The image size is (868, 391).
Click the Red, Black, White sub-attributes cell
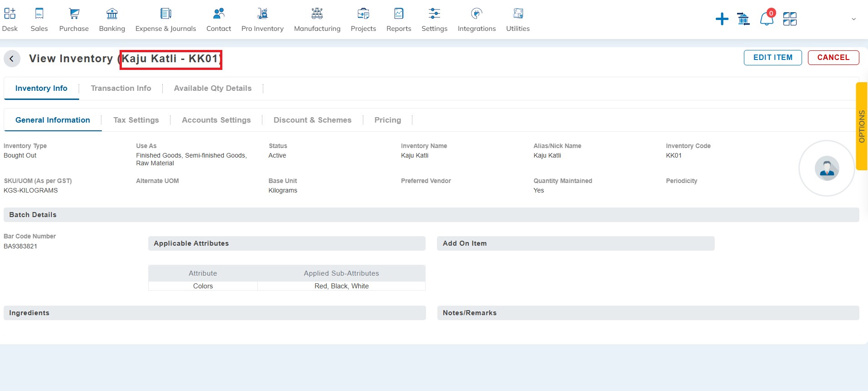coord(341,286)
